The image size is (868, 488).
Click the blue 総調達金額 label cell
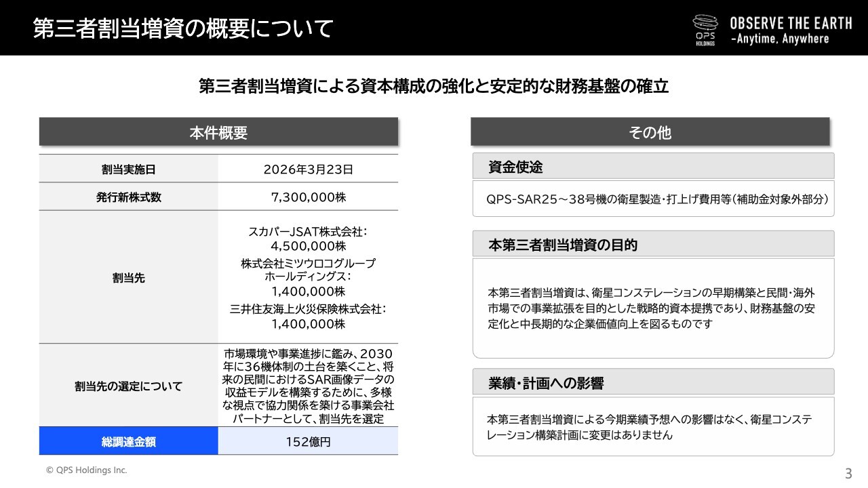pyautogui.click(x=129, y=441)
